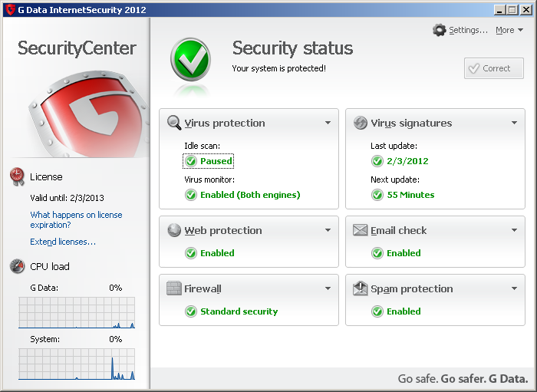537x392 pixels.
Task: Click the Firewall brick wall icon
Action: [x=174, y=289]
